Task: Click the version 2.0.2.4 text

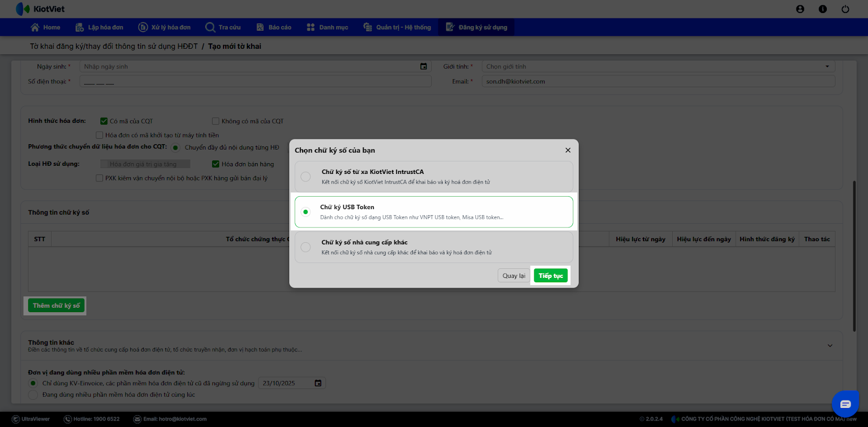Action: coord(654,419)
